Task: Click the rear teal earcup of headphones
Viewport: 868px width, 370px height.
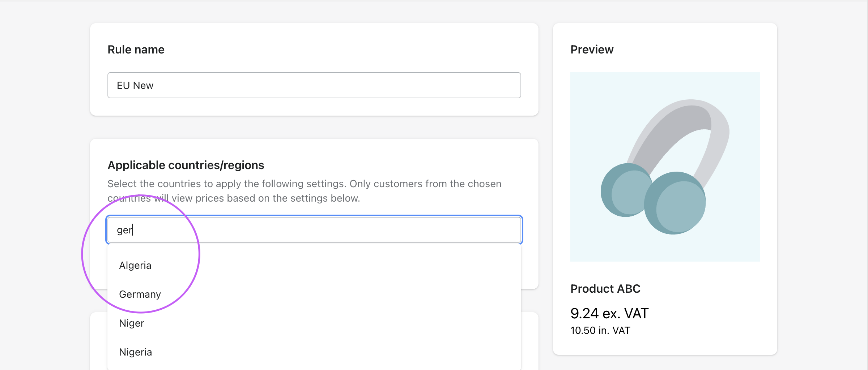Action: pyautogui.click(x=622, y=190)
